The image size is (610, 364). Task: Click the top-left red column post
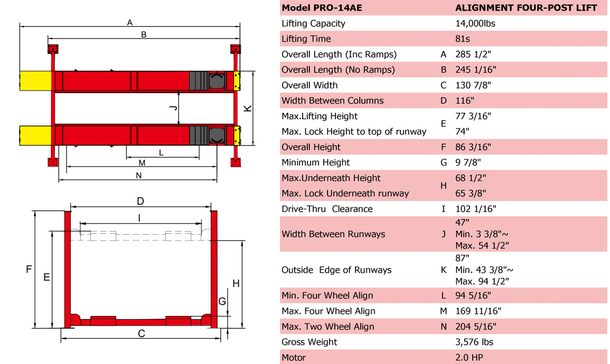pyautogui.click(x=53, y=50)
